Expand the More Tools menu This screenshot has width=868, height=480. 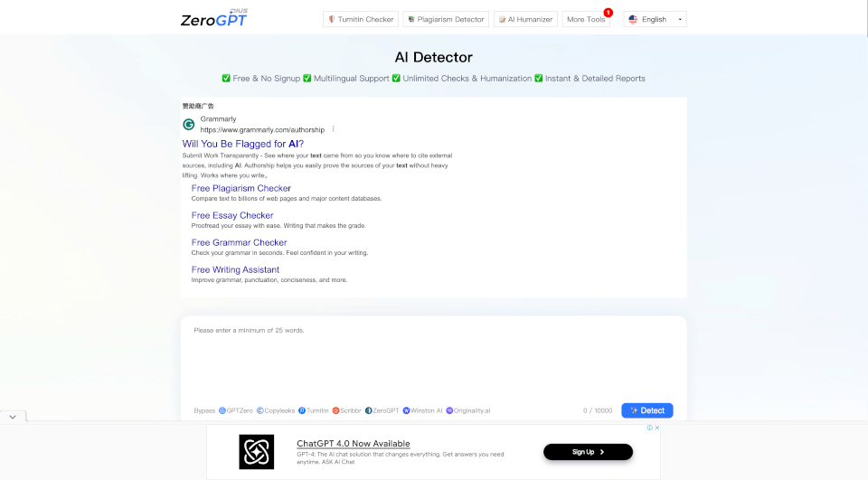(x=586, y=19)
